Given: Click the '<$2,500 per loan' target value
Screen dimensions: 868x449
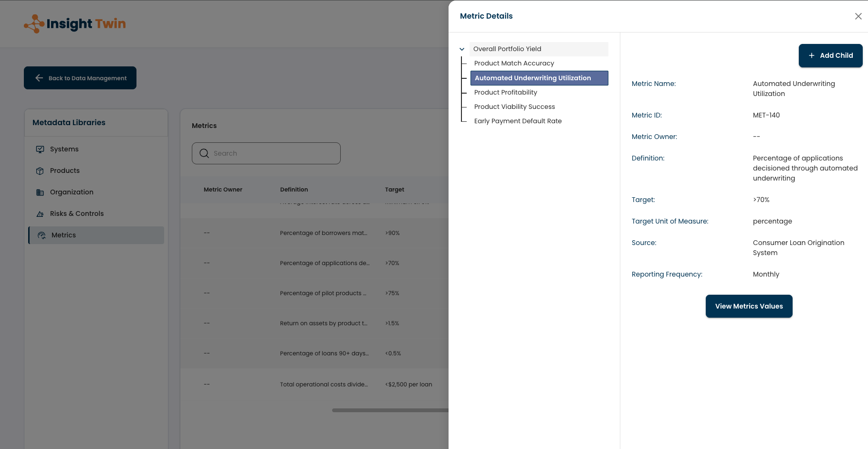Looking at the screenshot, I should click(x=408, y=385).
